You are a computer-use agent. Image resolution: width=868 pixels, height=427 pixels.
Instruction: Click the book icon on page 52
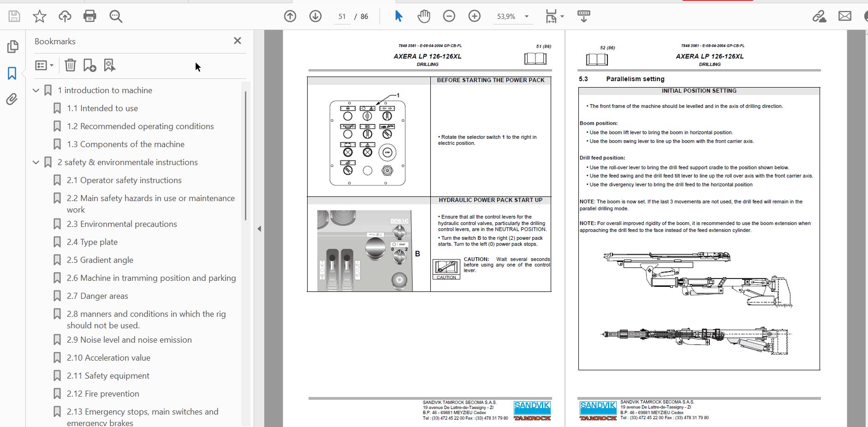coord(597,59)
